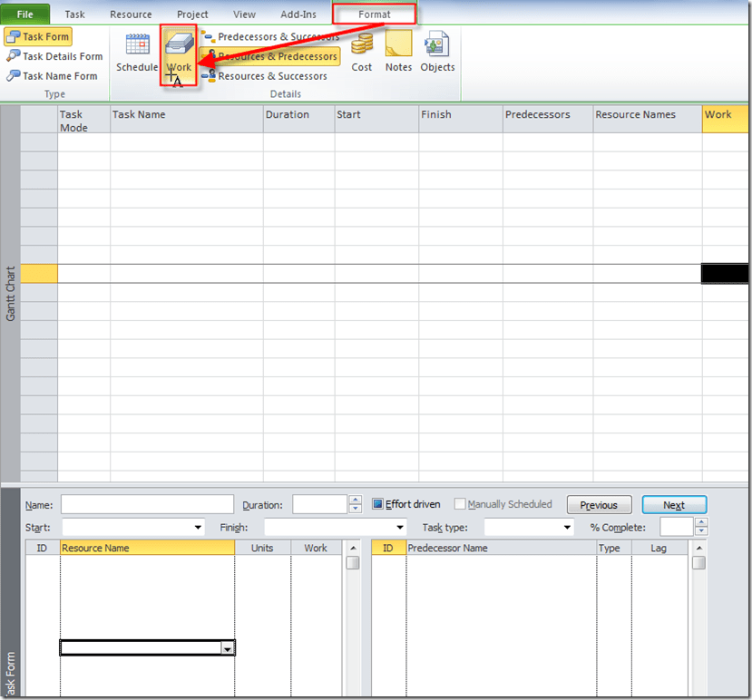Show the Notes details
Image resolution: width=752 pixels, height=700 pixels.
(x=398, y=52)
